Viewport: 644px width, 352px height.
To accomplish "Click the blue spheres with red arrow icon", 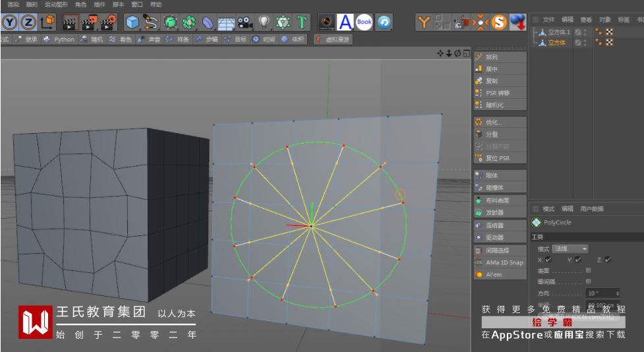I will (518, 22).
